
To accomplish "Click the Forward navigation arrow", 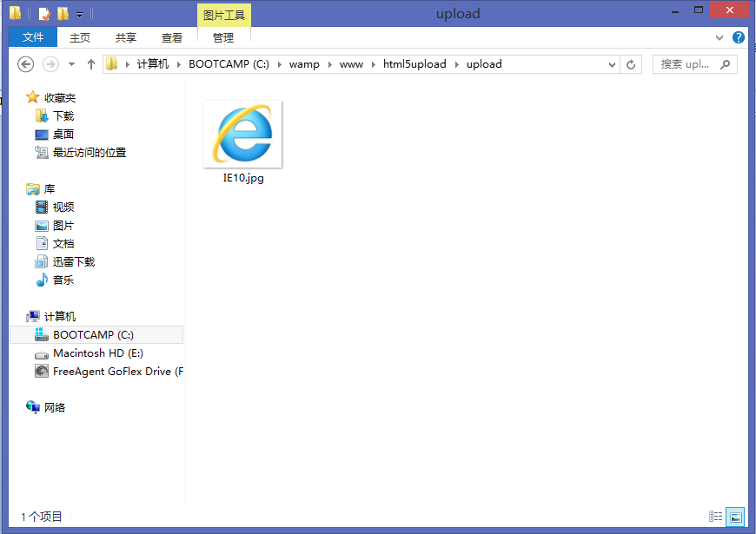I will [50, 64].
